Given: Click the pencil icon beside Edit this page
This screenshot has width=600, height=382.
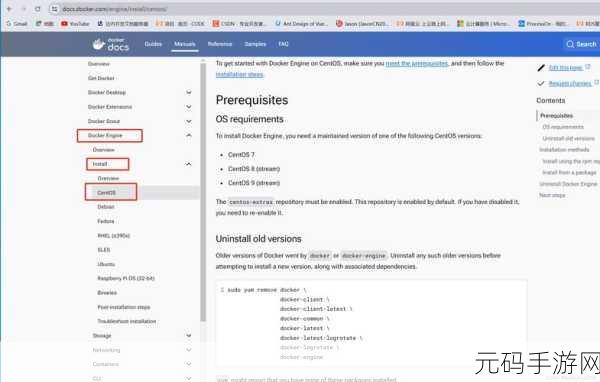Looking at the screenshot, I should click(x=541, y=68).
